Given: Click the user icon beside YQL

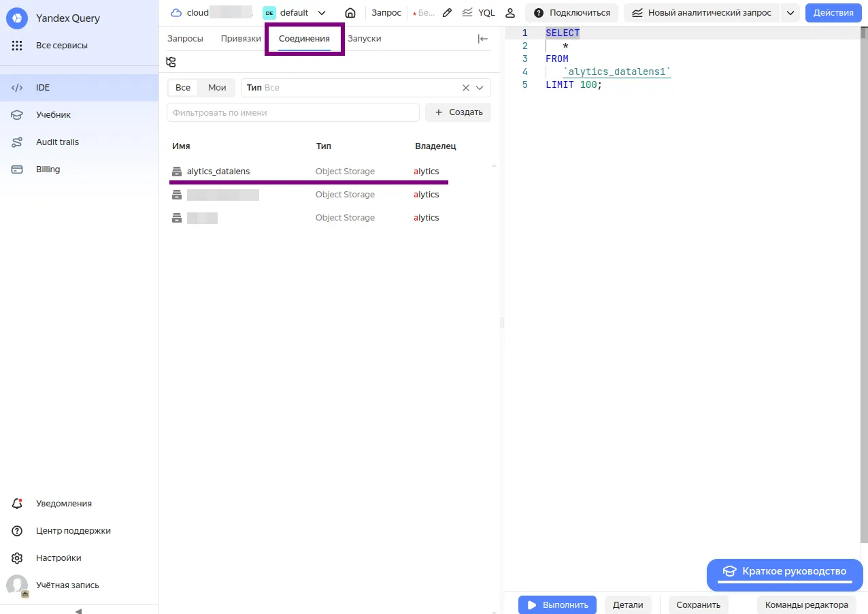Looking at the screenshot, I should 510,13.
